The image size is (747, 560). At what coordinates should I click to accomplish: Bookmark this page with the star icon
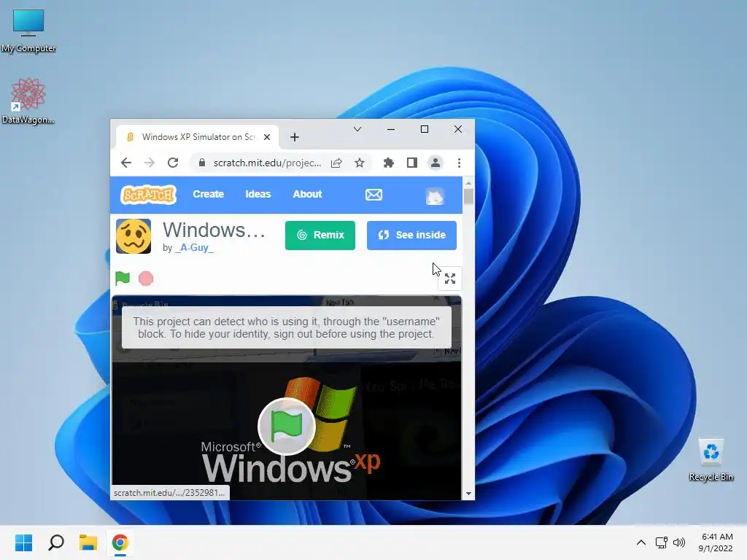tap(360, 163)
